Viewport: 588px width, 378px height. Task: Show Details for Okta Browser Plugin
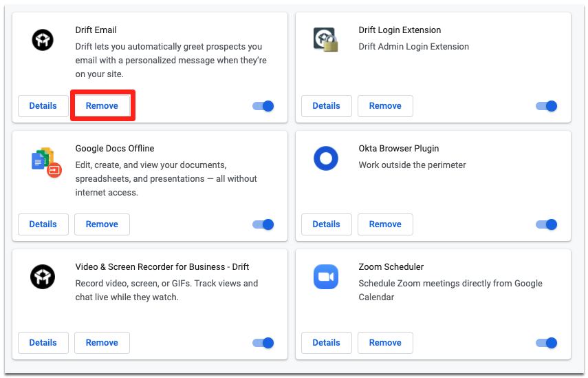[x=326, y=224]
